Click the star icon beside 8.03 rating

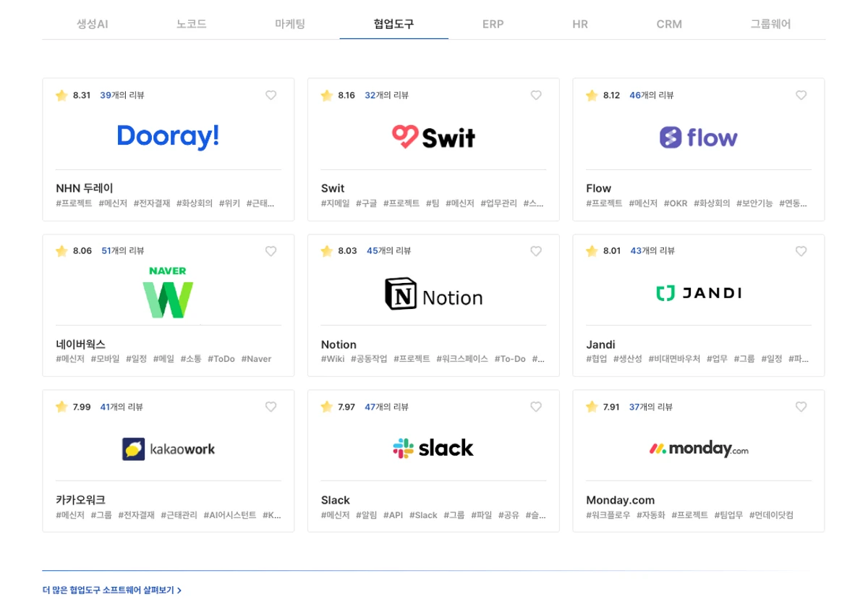(x=326, y=251)
